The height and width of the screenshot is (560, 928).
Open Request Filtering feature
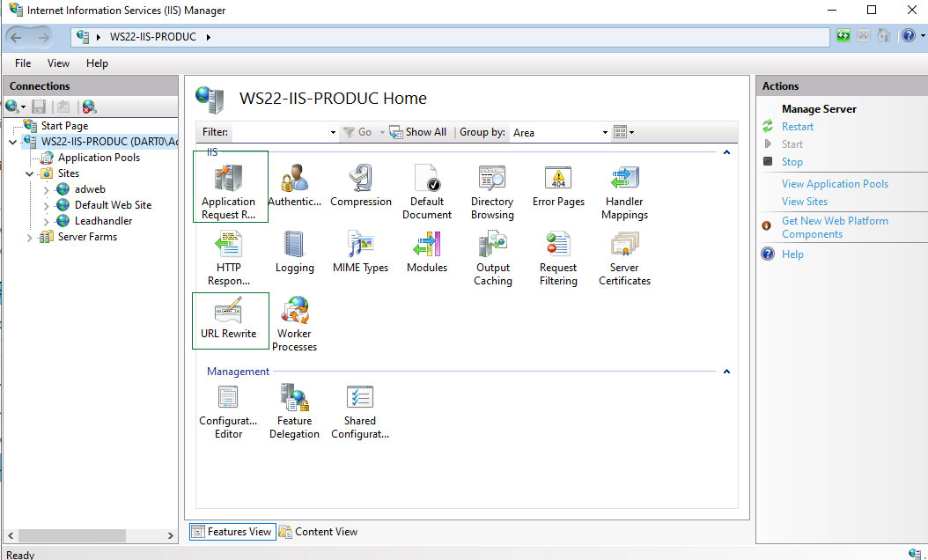pos(558,258)
